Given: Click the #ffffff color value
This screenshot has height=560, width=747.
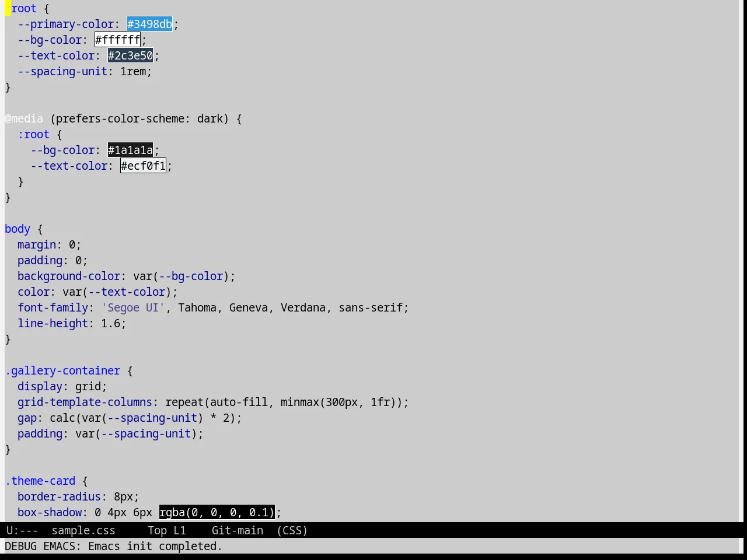Looking at the screenshot, I should (x=117, y=40).
